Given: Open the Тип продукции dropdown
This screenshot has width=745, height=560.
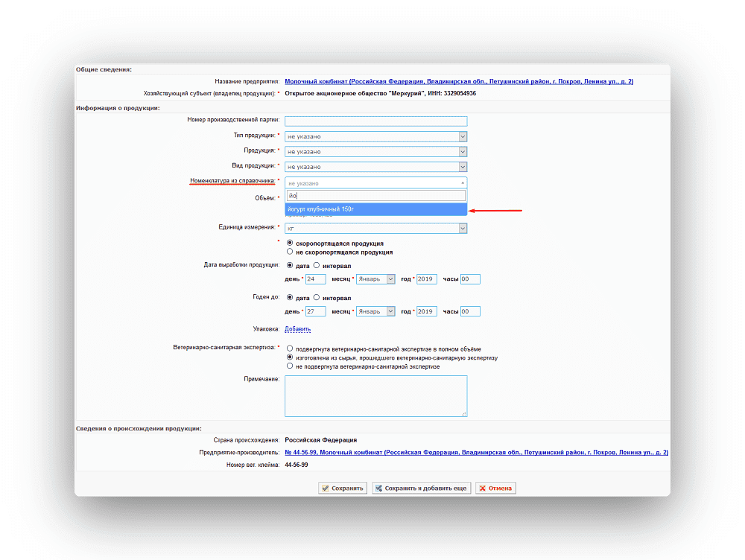Looking at the screenshot, I should click(x=375, y=136).
